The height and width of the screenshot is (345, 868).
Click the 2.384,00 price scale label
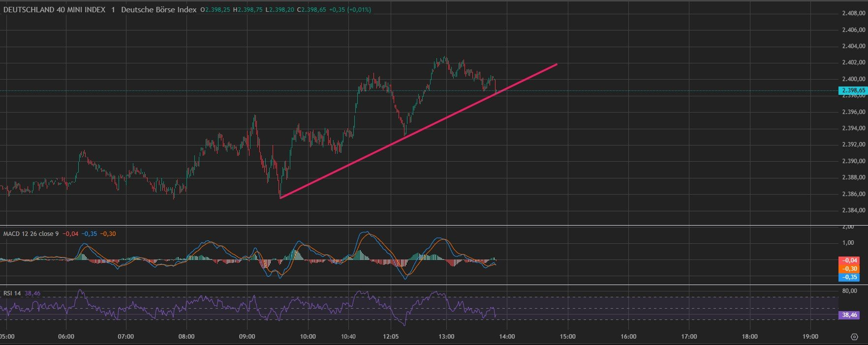(x=853, y=210)
